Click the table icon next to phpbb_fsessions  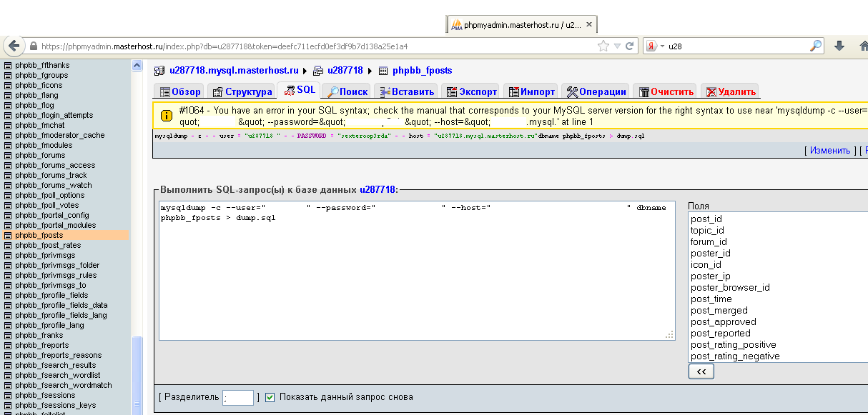[x=9, y=395]
